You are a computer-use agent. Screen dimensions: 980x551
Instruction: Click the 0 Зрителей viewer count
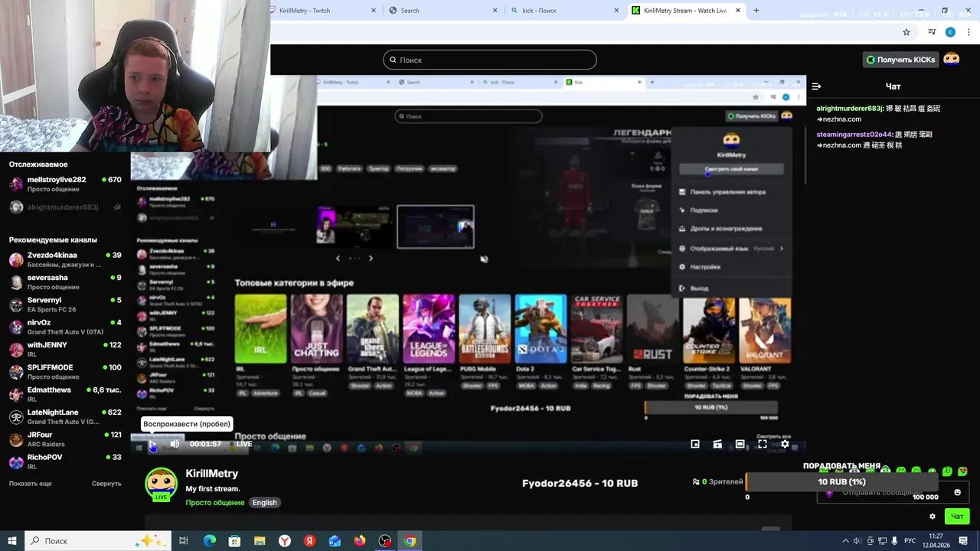718,482
